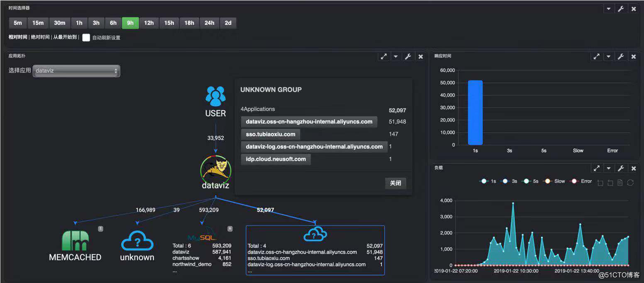This screenshot has height=283, width=644.
Task: Open data view icon in 负载 chart
Action: [x=620, y=183]
